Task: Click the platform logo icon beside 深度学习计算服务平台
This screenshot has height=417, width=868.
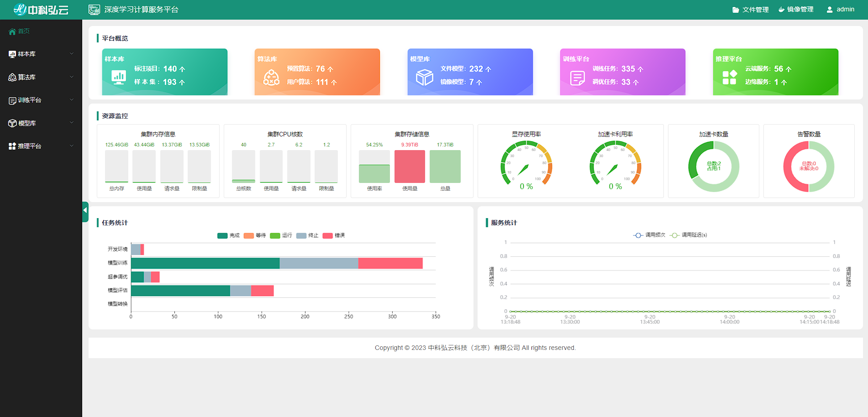Action: (94, 10)
